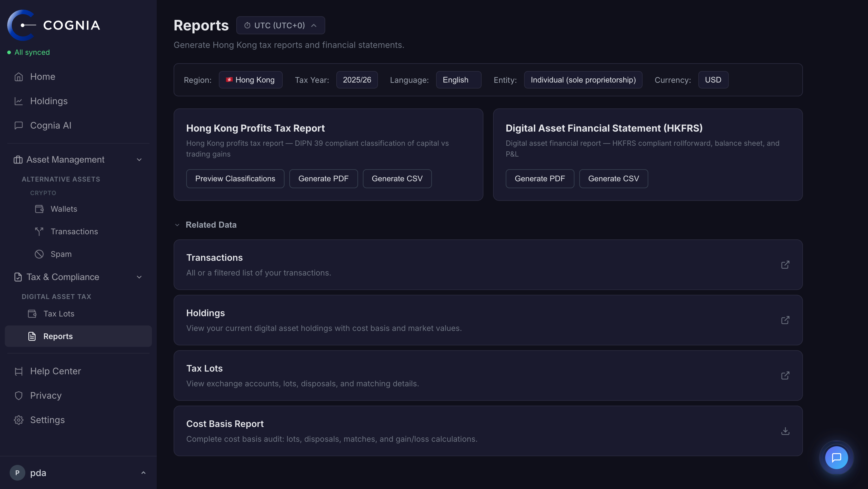Click the pda avatar circle
The image size is (868, 489).
tap(17, 473)
